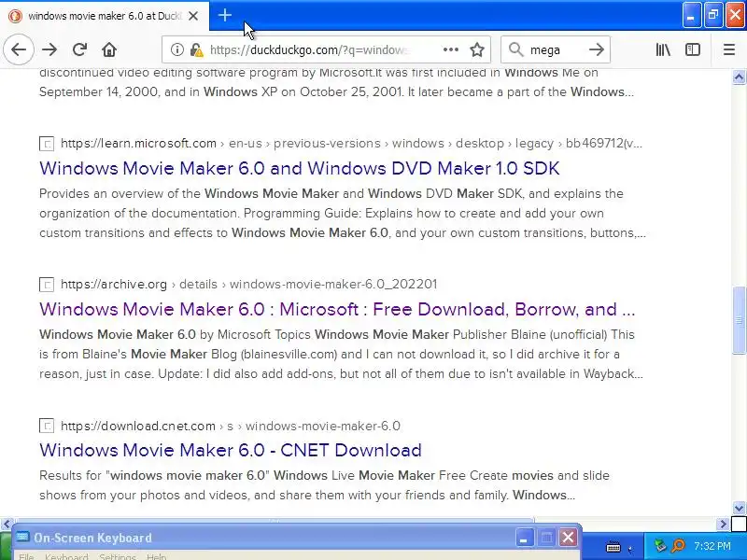
Task: Go back to the previous page
Action: click(19, 49)
